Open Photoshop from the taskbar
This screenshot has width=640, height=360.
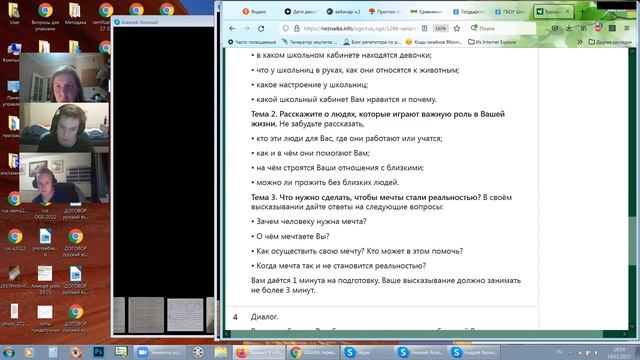98,352
